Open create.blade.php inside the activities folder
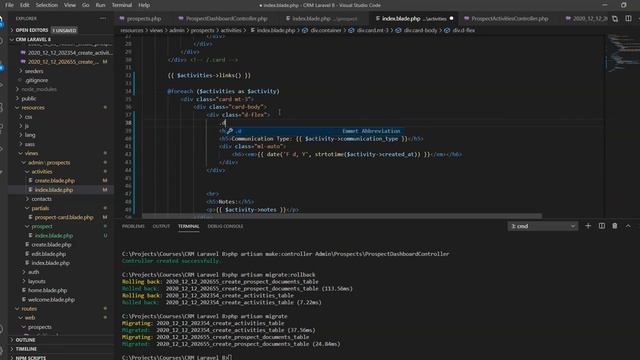This screenshot has height=360, width=640. [x=54, y=180]
